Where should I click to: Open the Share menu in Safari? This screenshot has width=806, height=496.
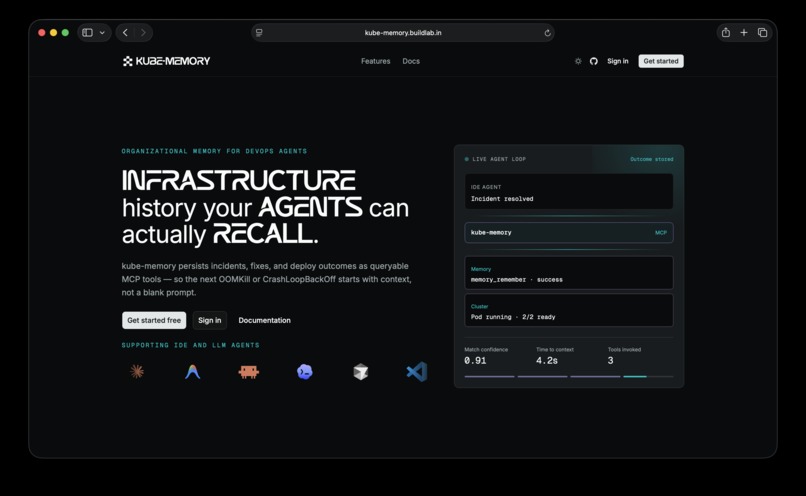[x=726, y=32]
